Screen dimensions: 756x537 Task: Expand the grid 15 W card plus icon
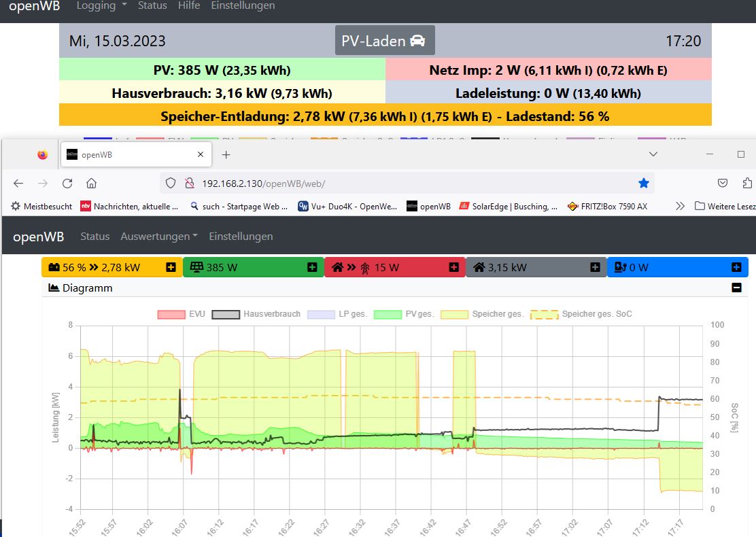453,268
